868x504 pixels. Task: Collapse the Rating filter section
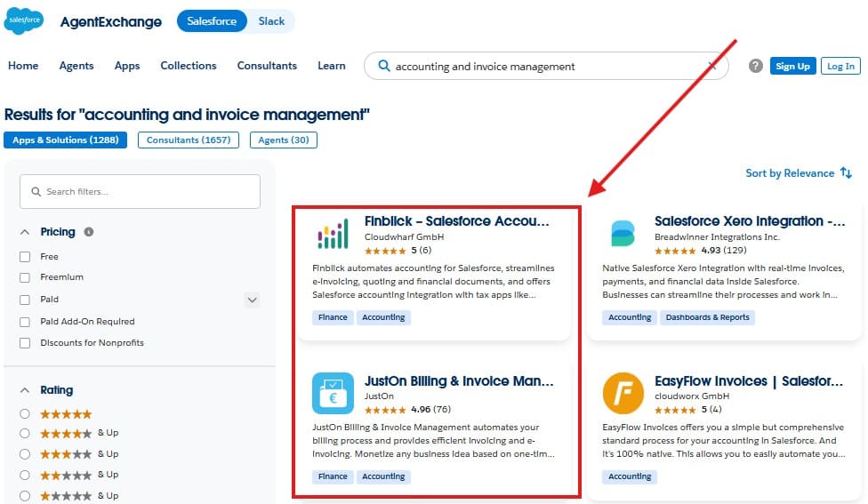click(25, 390)
